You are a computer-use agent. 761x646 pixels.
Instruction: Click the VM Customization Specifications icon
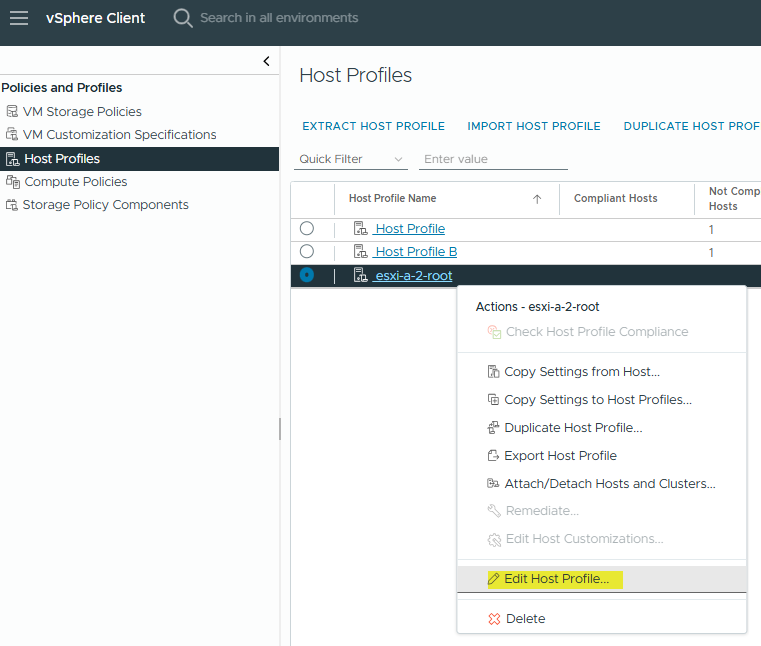tap(12, 134)
